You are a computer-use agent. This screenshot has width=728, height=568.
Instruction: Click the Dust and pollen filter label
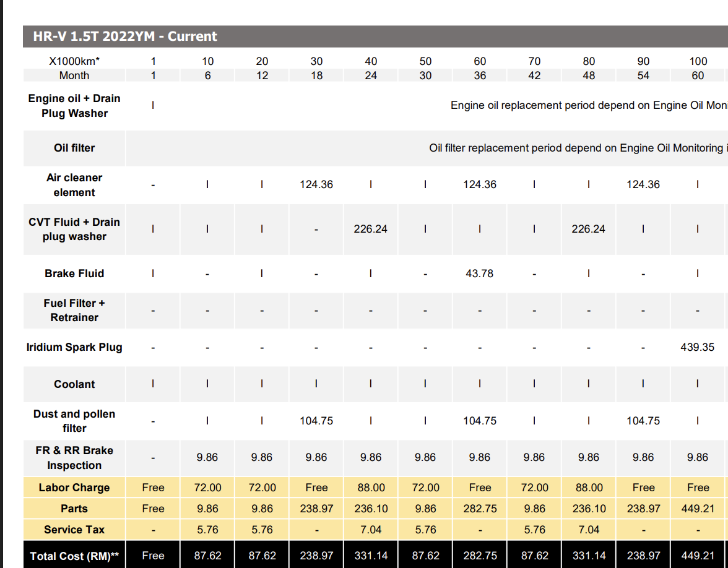pos(74,421)
